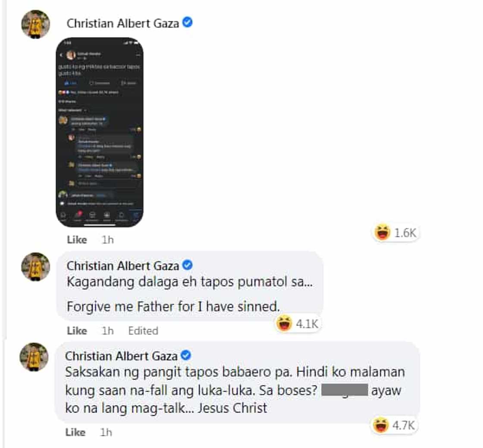Open Christian Albert Gaza's profile from the third comment
The image size is (483, 448).
coord(121,356)
